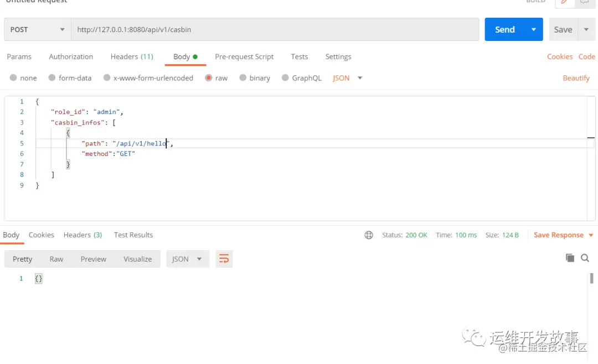The image size is (598, 364).
Task: Click the "method":"GET" line
Action: coord(109,154)
